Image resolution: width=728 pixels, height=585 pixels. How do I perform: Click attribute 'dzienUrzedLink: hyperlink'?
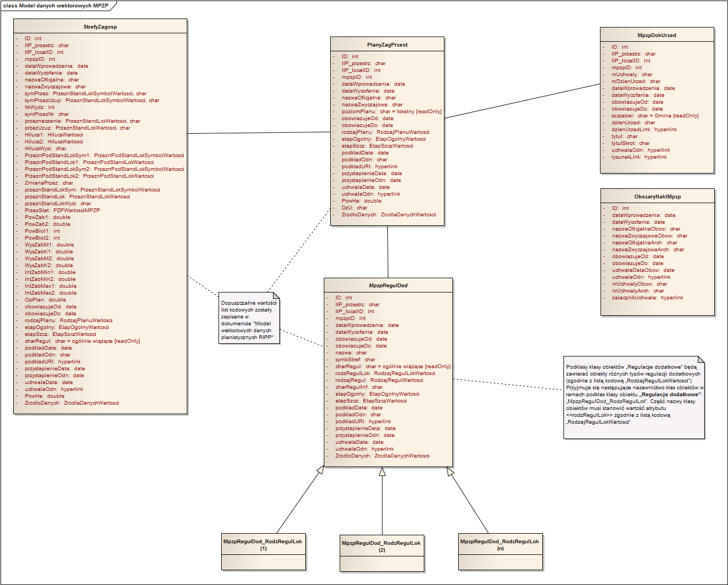point(644,130)
